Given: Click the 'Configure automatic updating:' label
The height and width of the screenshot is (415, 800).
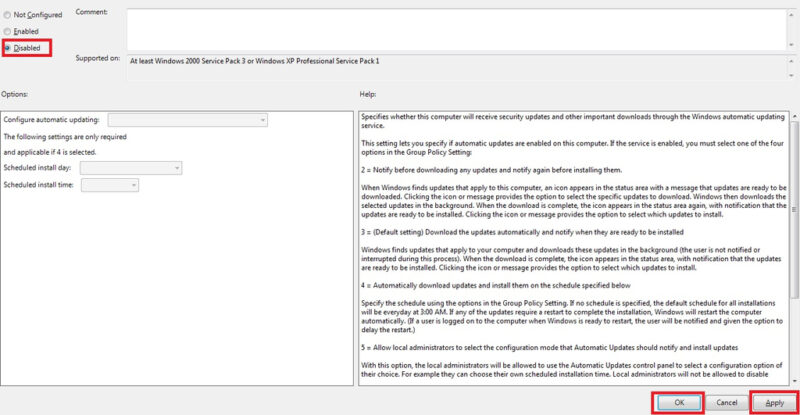Looking at the screenshot, I should [x=52, y=120].
